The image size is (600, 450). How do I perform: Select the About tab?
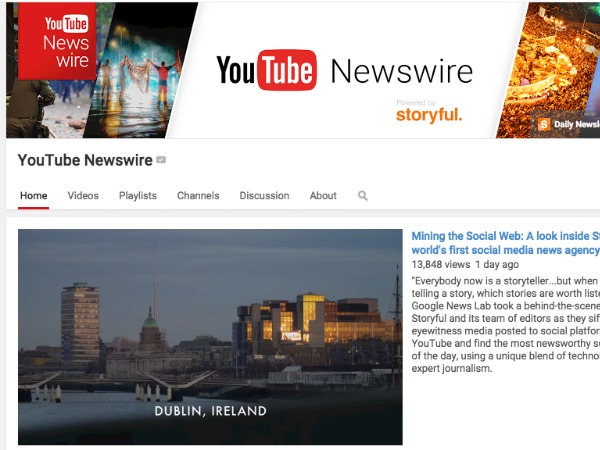323,196
